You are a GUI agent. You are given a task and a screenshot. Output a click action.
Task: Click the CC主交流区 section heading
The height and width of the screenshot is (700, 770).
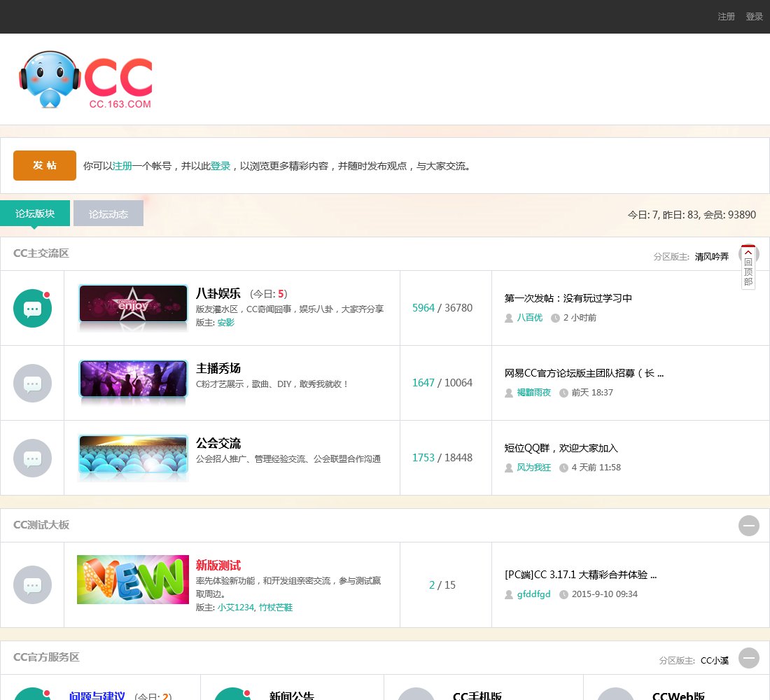(x=41, y=253)
